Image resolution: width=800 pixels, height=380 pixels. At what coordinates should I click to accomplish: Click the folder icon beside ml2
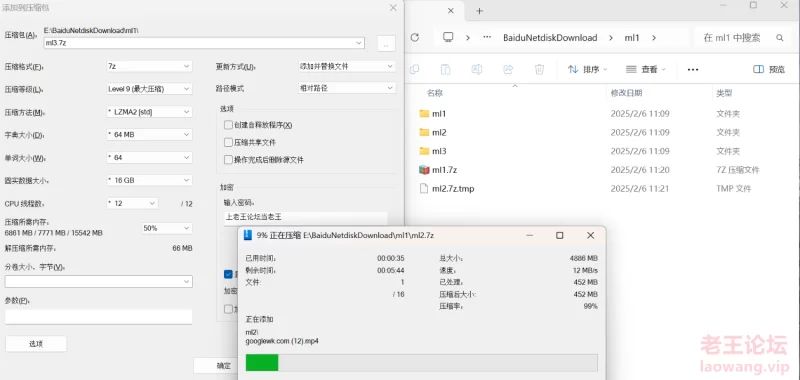coord(424,132)
